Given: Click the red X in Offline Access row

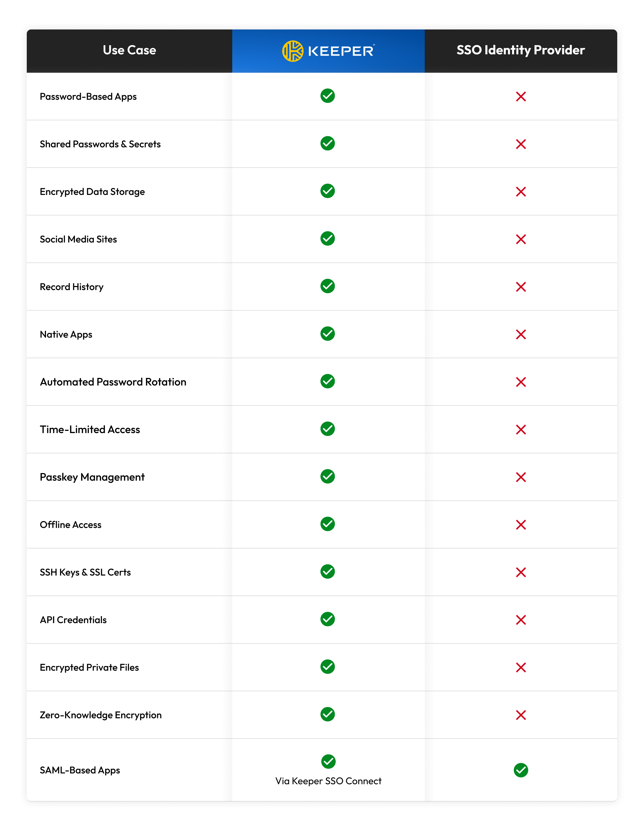Looking at the screenshot, I should click(x=521, y=525).
